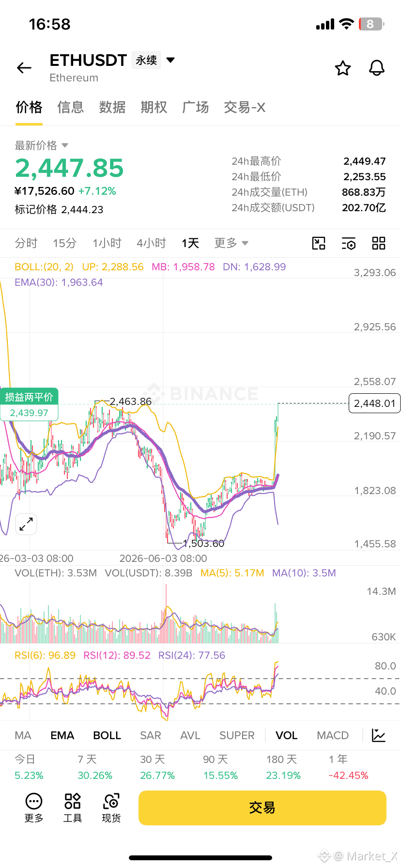Select the 1天 timeframe

190,243
